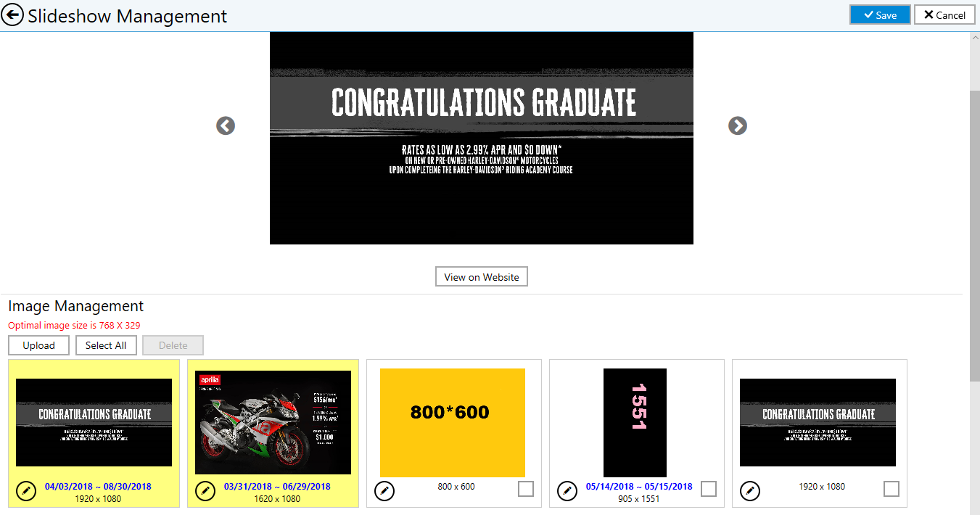Select the aprilia motorcycle thumbnail

click(273, 423)
